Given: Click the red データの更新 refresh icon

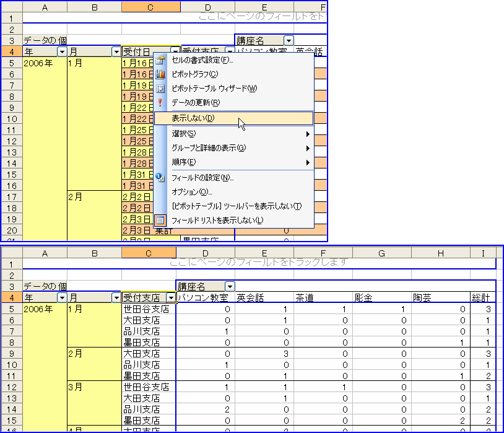Looking at the screenshot, I should coord(160,102).
